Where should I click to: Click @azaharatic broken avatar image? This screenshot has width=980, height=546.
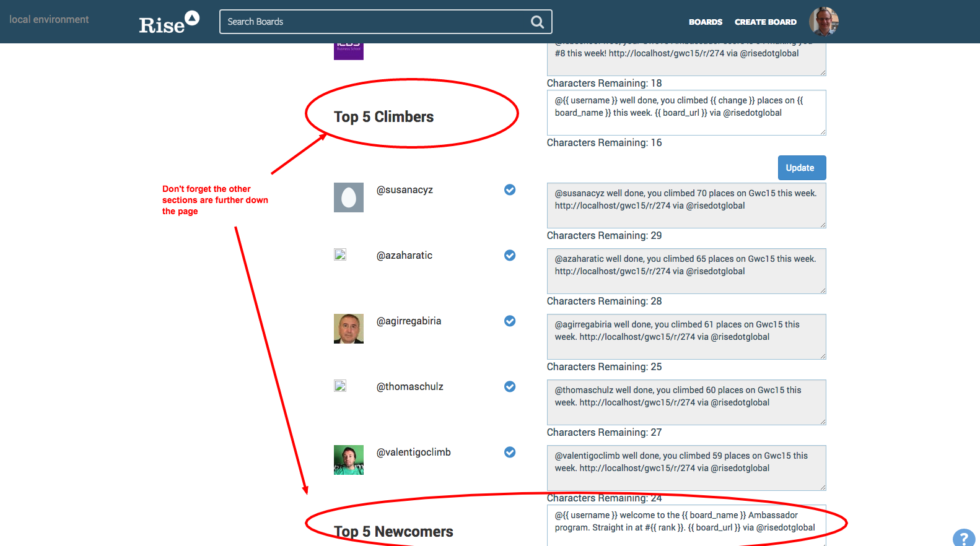(340, 254)
